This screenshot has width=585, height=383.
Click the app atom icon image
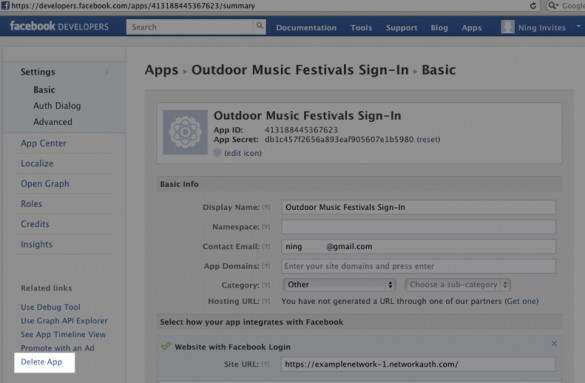point(185,132)
